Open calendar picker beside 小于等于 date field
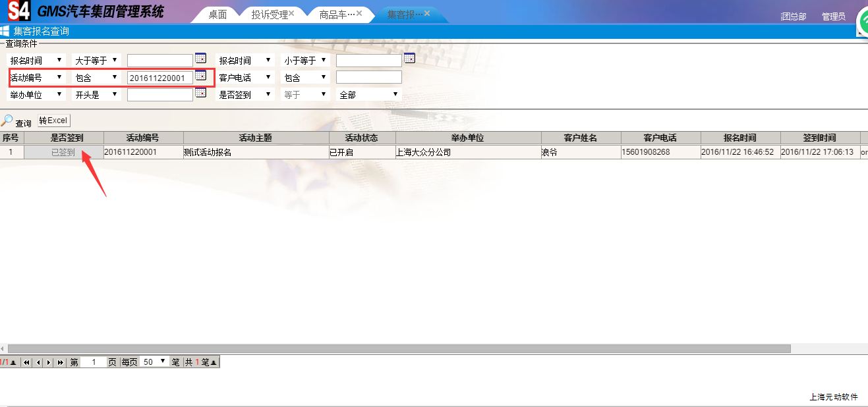The height and width of the screenshot is (407, 868). 409,59
